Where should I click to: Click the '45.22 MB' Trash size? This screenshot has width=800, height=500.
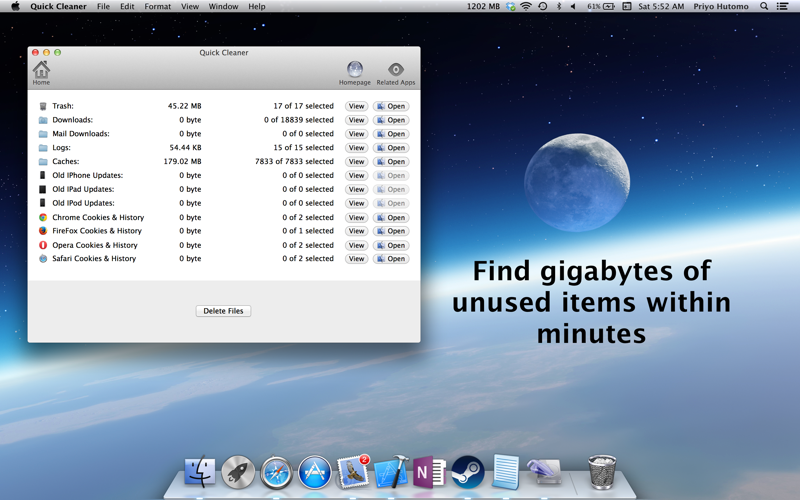185,106
